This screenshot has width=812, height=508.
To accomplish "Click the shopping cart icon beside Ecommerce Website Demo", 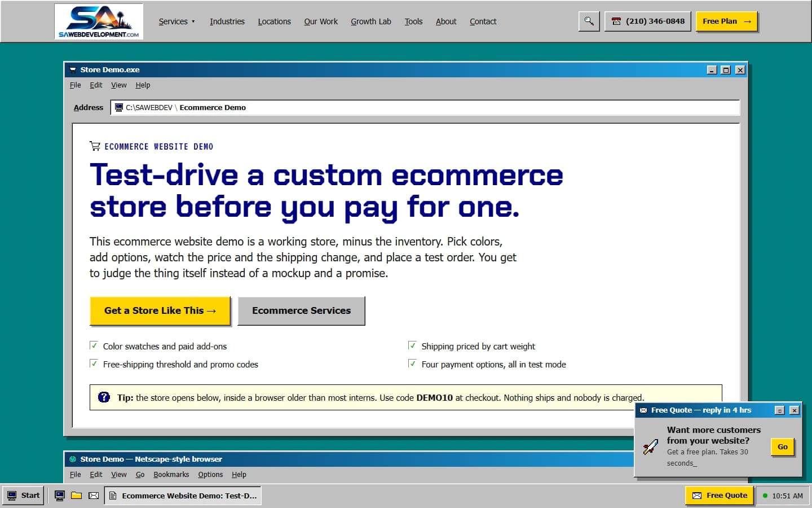I will [x=95, y=146].
